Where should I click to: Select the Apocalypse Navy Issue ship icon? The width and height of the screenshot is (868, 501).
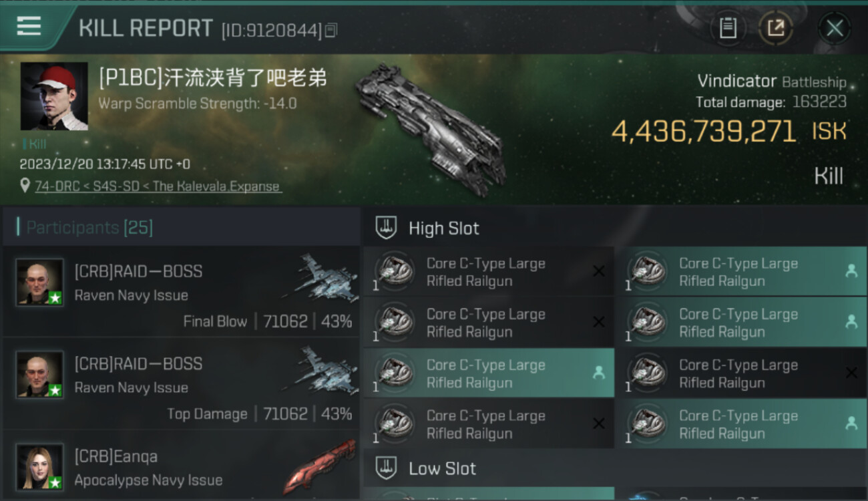pyautogui.click(x=319, y=466)
